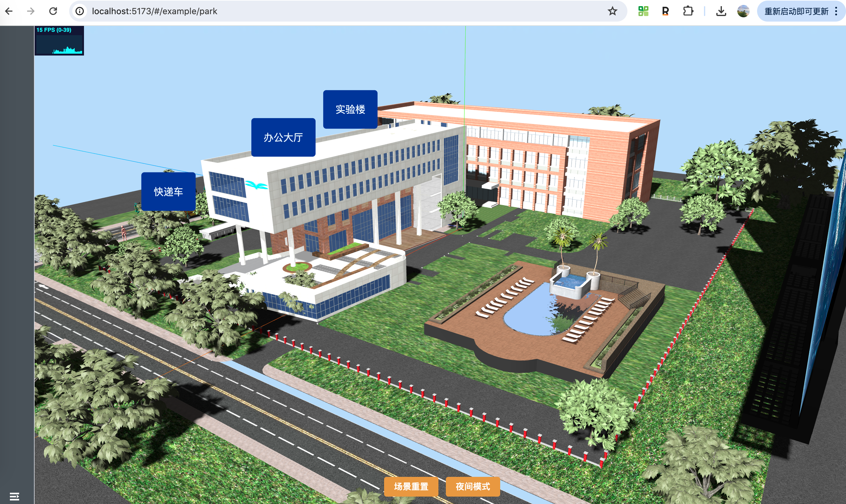Expand the sidebar with menu icon
The width and height of the screenshot is (846, 504).
14,496
